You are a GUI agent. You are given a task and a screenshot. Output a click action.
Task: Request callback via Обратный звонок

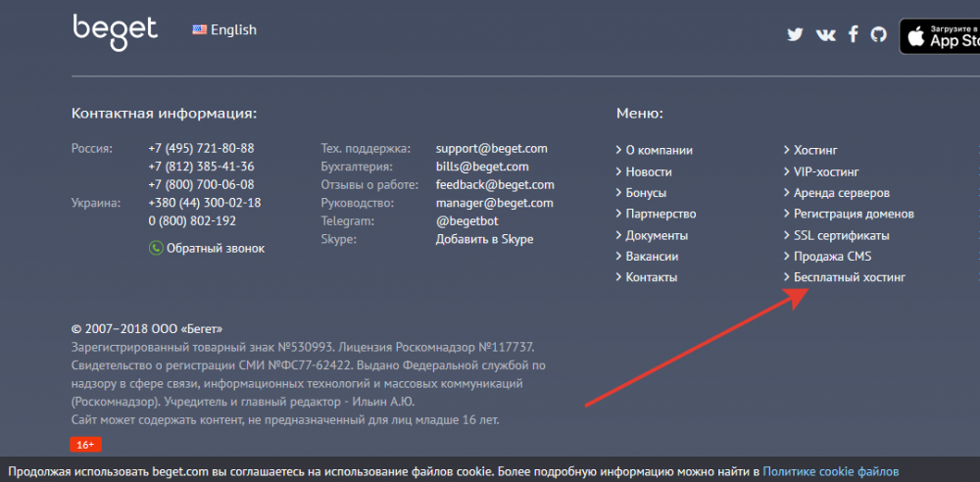point(215,248)
